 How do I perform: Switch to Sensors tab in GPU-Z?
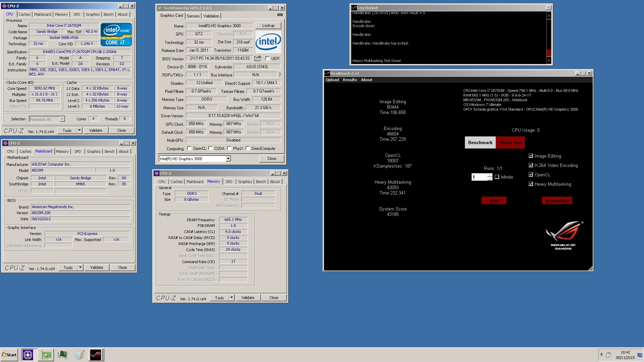click(x=193, y=16)
